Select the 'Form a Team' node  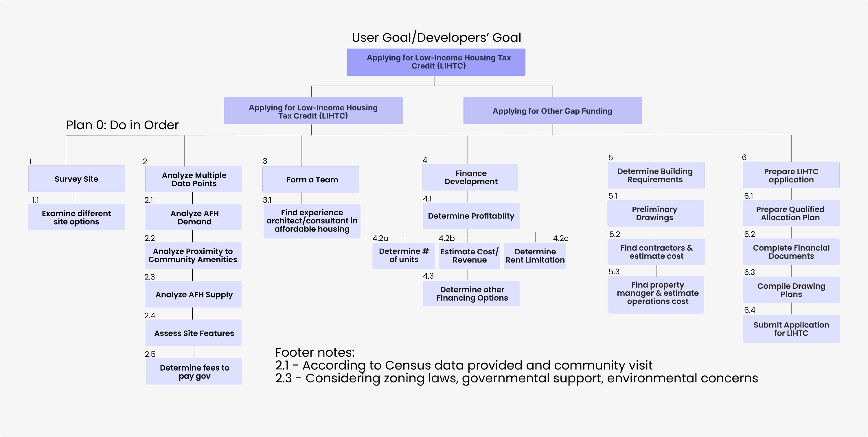[311, 179]
